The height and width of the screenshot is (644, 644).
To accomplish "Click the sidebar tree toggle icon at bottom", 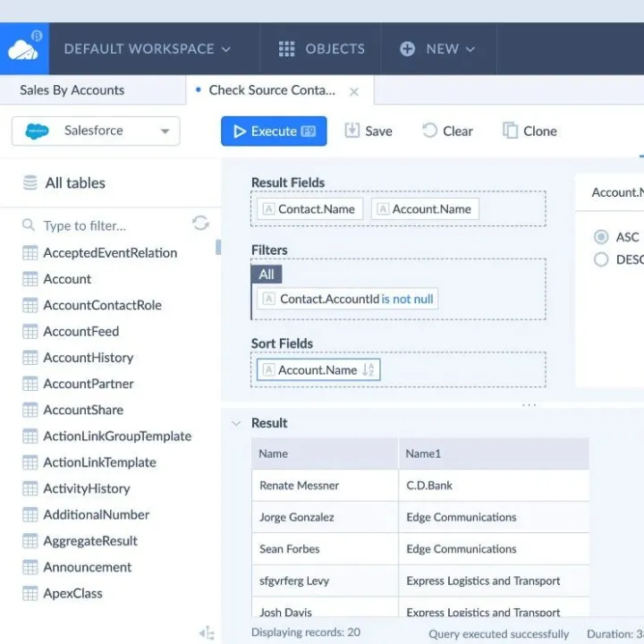I will tap(208, 633).
